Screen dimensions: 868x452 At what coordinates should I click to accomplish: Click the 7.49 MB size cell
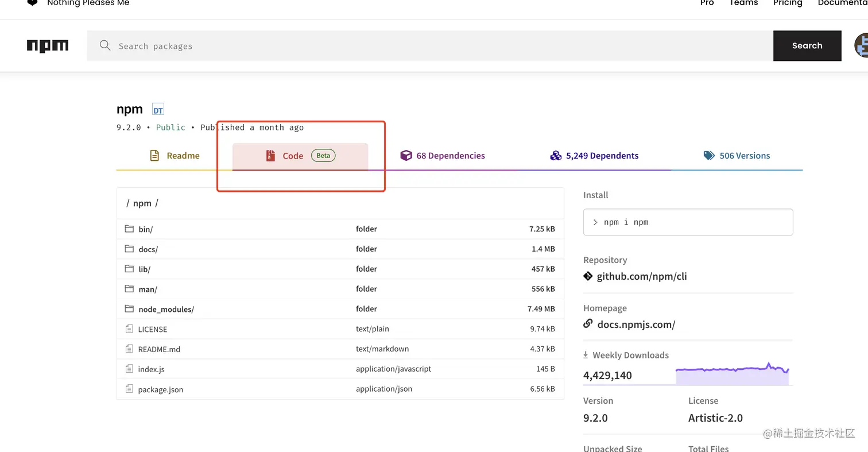[541, 309]
